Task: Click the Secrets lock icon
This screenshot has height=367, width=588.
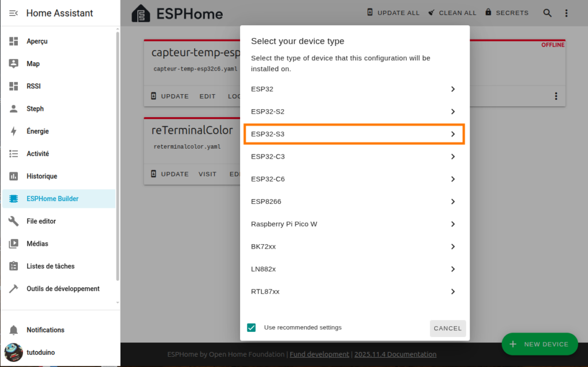Action: (489, 12)
